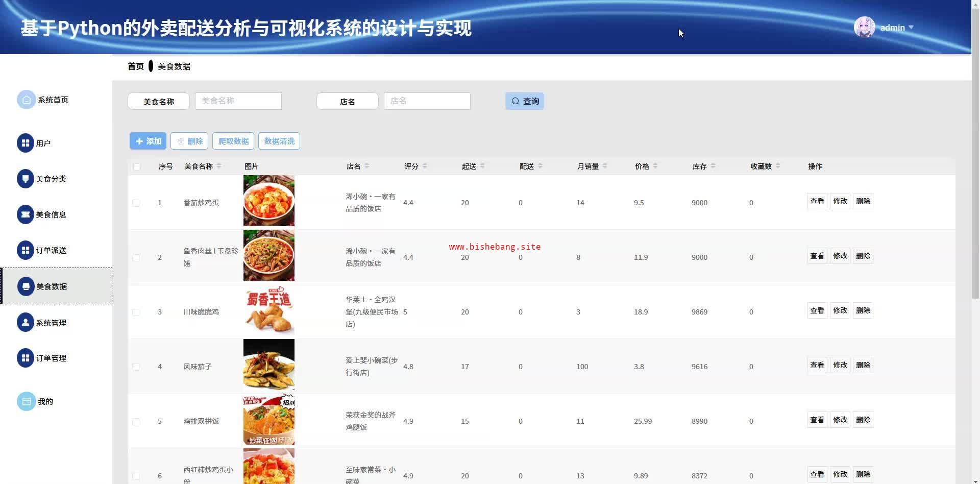Check the checkbox for 番茄炒鸡蛋 row
The height and width of the screenshot is (484, 980).
point(136,203)
